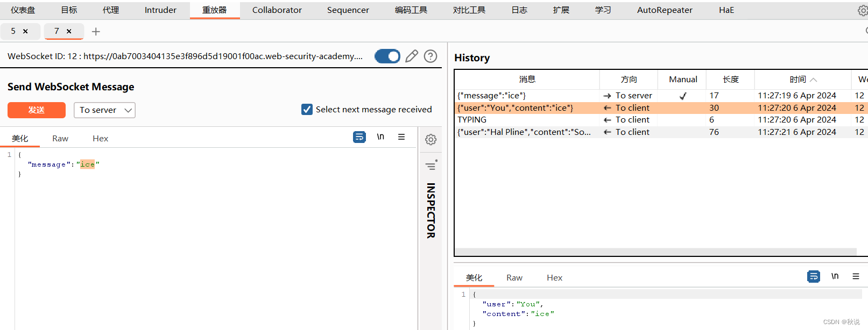Open Intruder tab
Viewport: 868px width, 330px height.
(160, 10)
